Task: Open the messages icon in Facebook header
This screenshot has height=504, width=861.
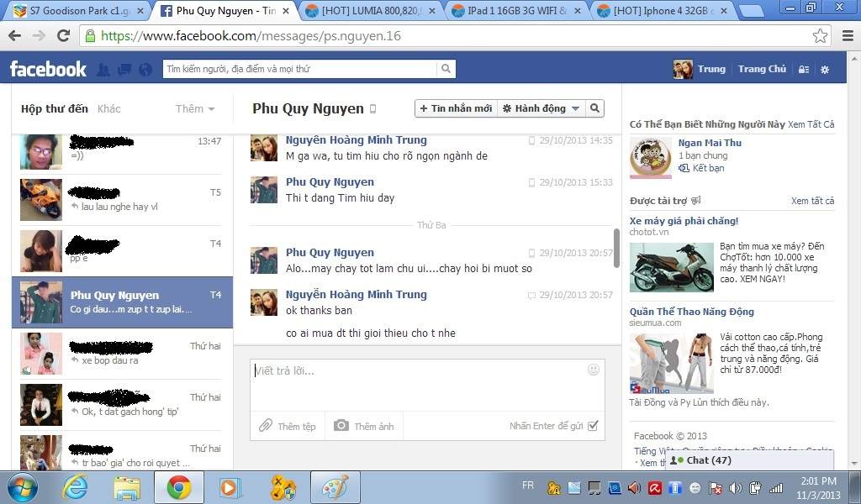Action: click(x=124, y=69)
